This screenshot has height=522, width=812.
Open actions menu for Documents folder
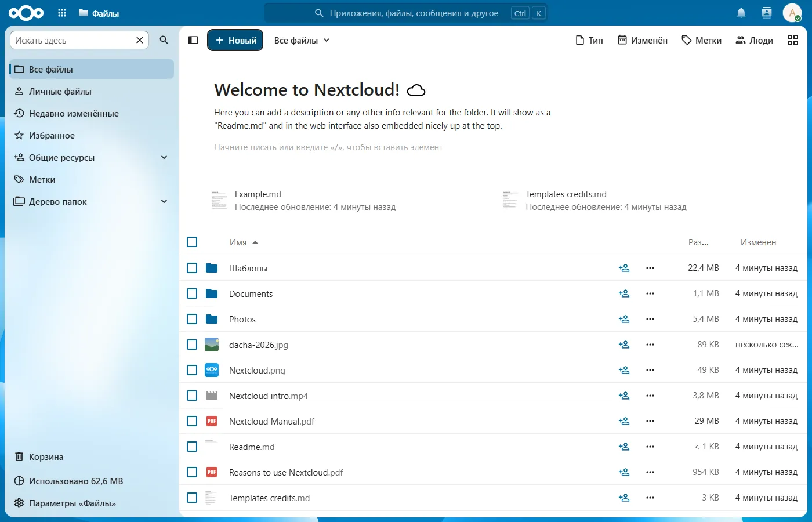pos(650,293)
